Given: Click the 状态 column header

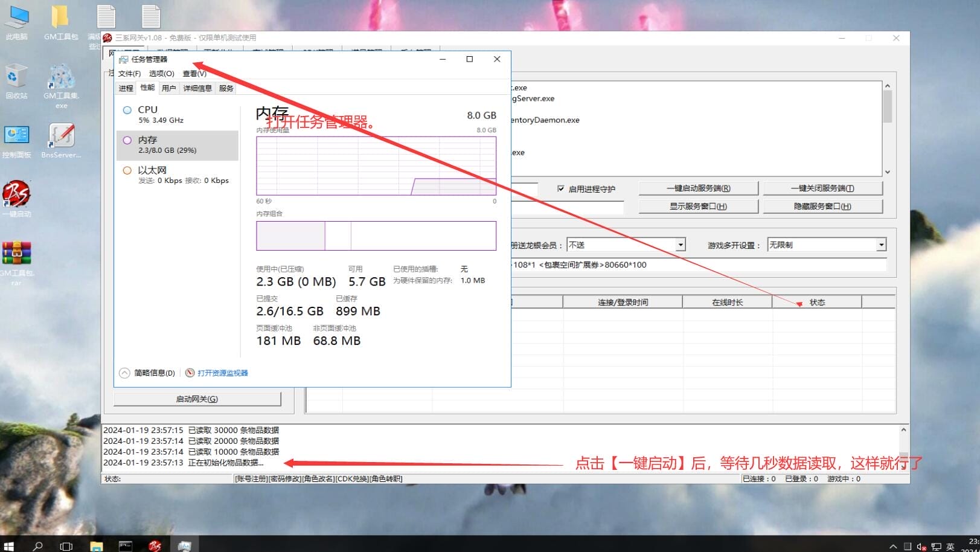Looking at the screenshot, I should coord(816,302).
